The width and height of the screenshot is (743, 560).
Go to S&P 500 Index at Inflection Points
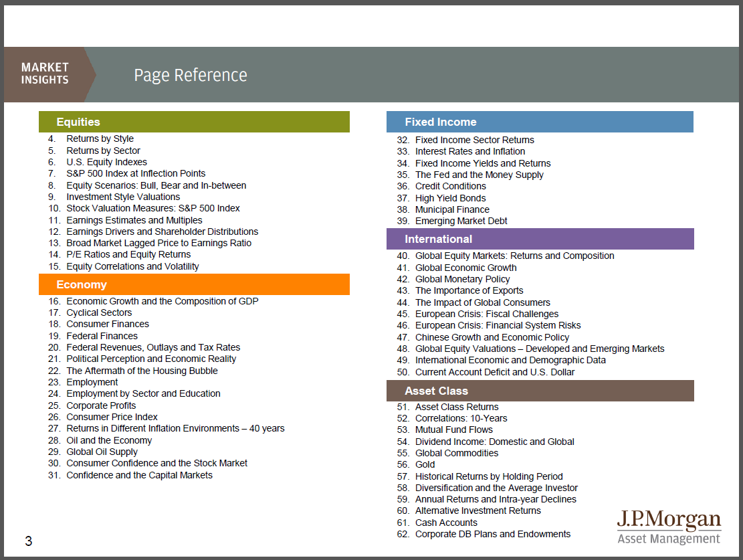135,173
